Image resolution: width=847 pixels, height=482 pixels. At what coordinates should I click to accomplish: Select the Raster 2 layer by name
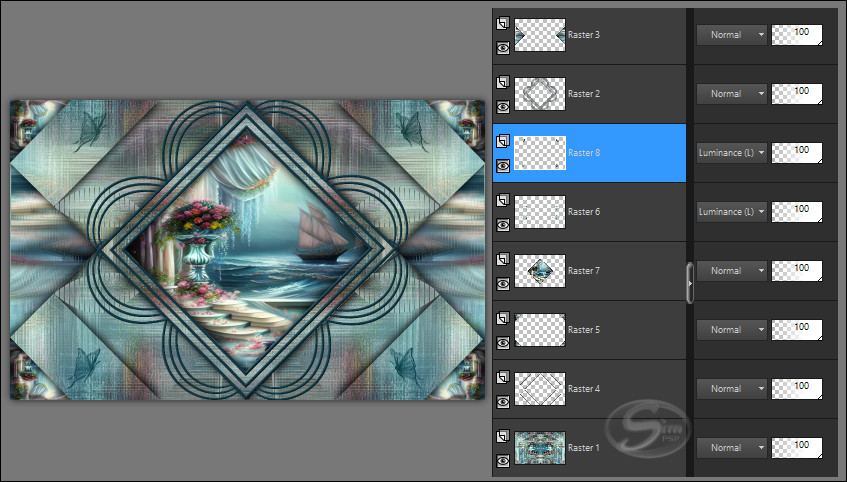pos(584,94)
